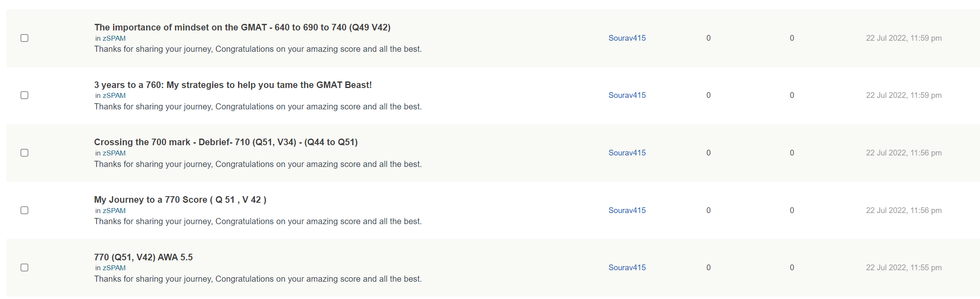Image resolution: width=980 pixels, height=299 pixels.
Task: Select Sourav415 username in 'My Journey to a 770' row
Action: (627, 211)
